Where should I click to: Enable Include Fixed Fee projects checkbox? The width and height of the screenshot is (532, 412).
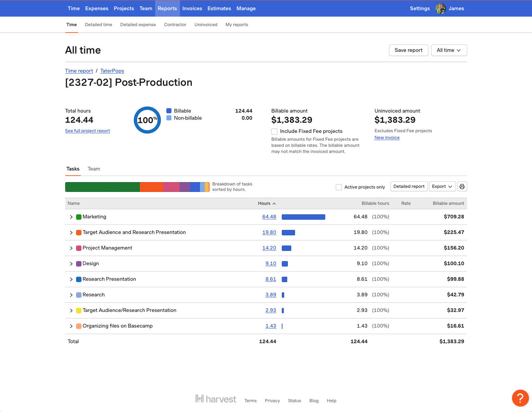coord(274,132)
